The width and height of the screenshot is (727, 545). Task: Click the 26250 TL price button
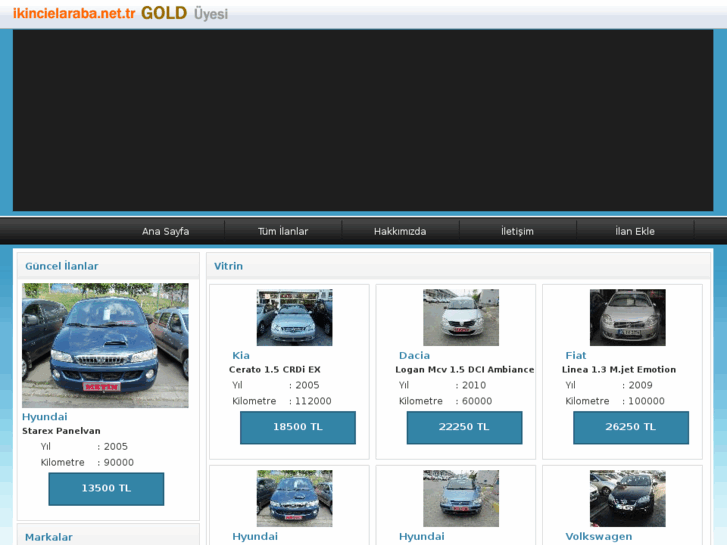(631, 427)
